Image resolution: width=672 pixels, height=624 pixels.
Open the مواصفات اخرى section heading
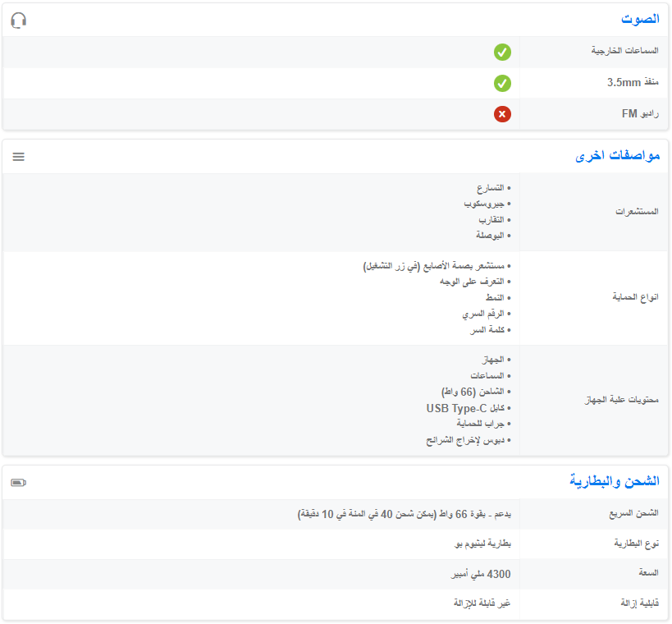coord(617,155)
